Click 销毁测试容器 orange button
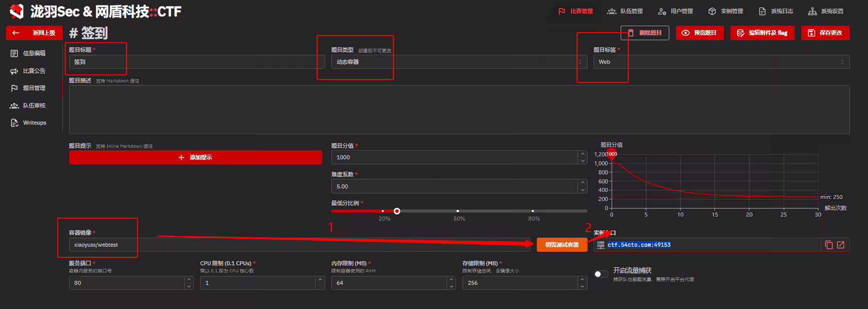This screenshot has height=309, width=868. click(561, 245)
